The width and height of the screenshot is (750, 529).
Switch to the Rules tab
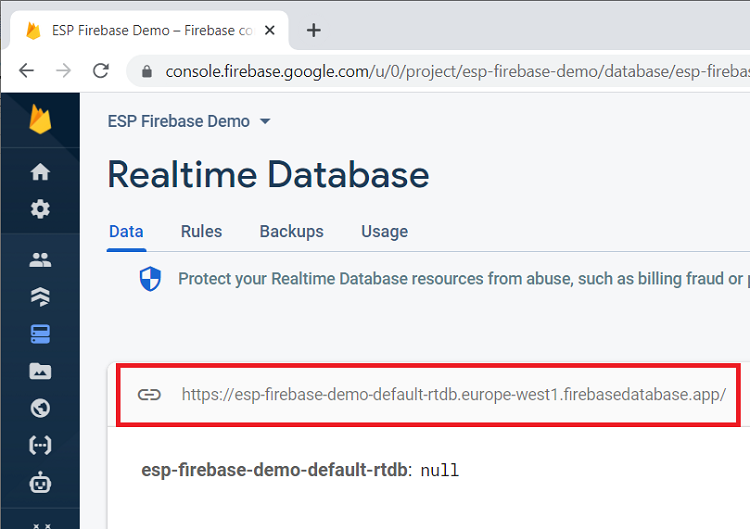pos(201,231)
